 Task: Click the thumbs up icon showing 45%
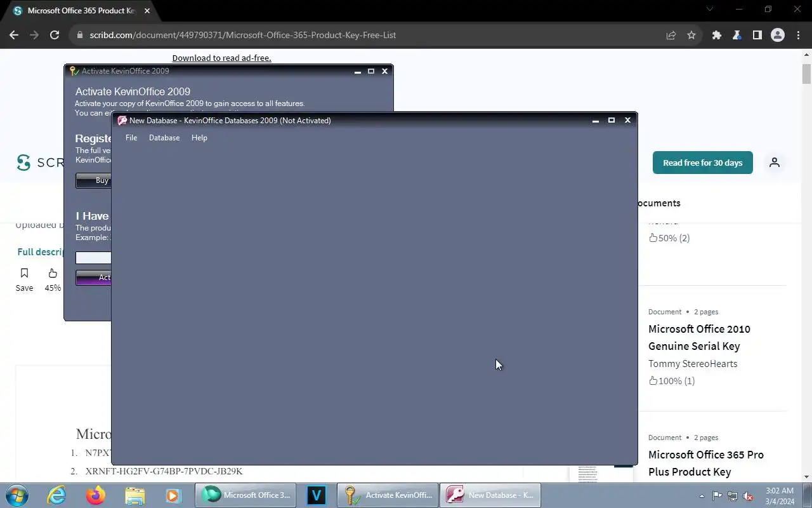53,273
